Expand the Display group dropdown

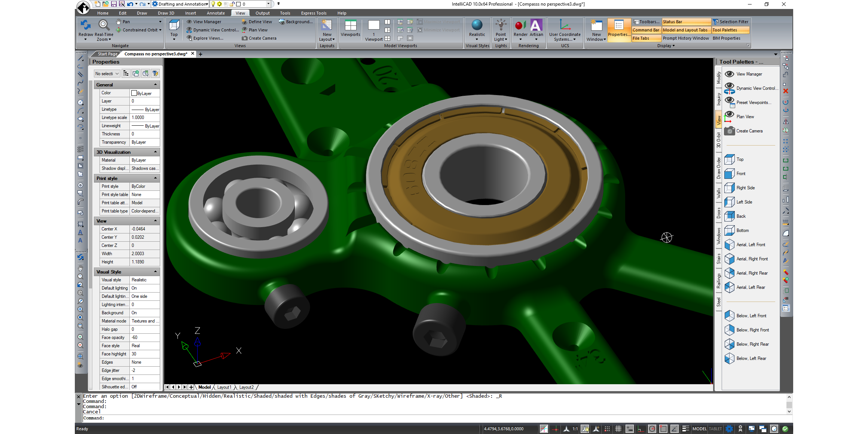click(x=666, y=46)
